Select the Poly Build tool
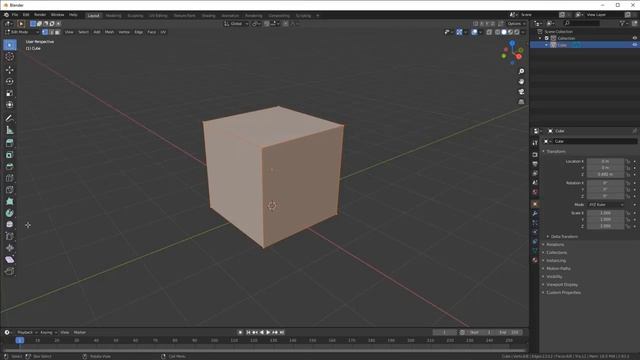Viewport: 640px width, 360px height. [10, 202]
